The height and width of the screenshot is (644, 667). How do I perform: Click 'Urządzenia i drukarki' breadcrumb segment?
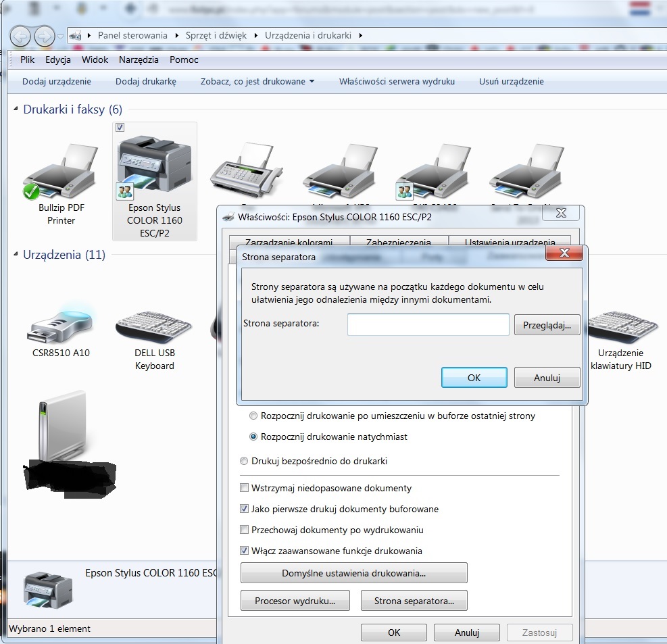click(308, 36)
